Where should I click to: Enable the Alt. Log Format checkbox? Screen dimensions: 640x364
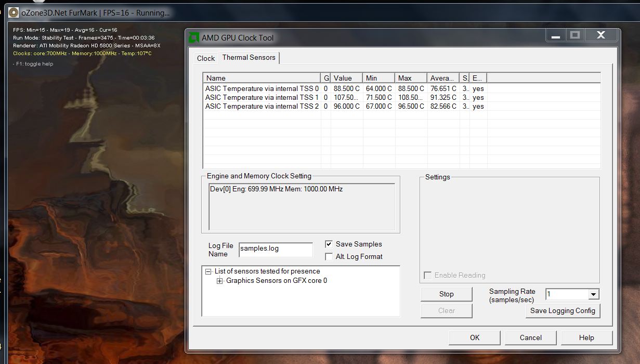pos(329,256)
